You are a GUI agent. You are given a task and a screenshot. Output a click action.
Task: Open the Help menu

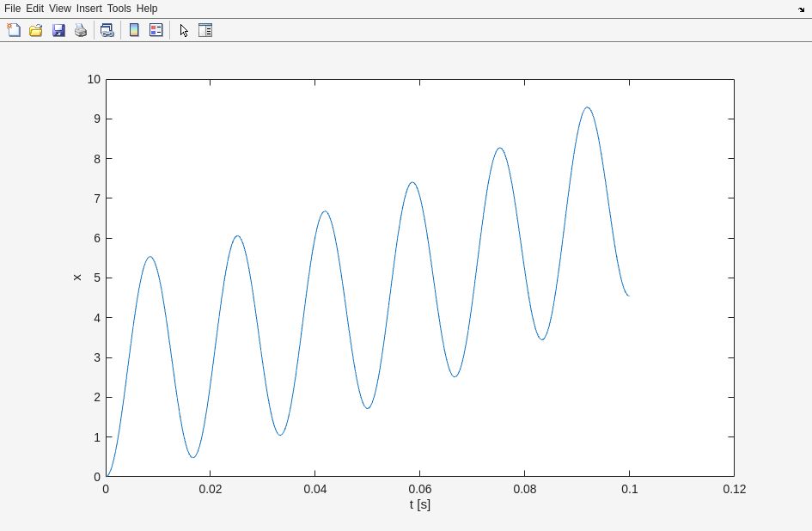tap(147, 9)
